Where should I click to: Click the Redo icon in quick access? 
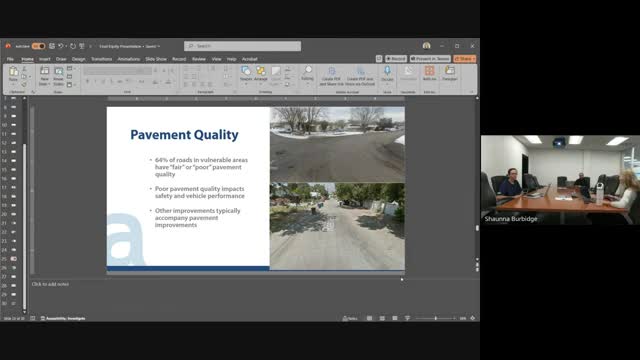(x=73, y=46)
